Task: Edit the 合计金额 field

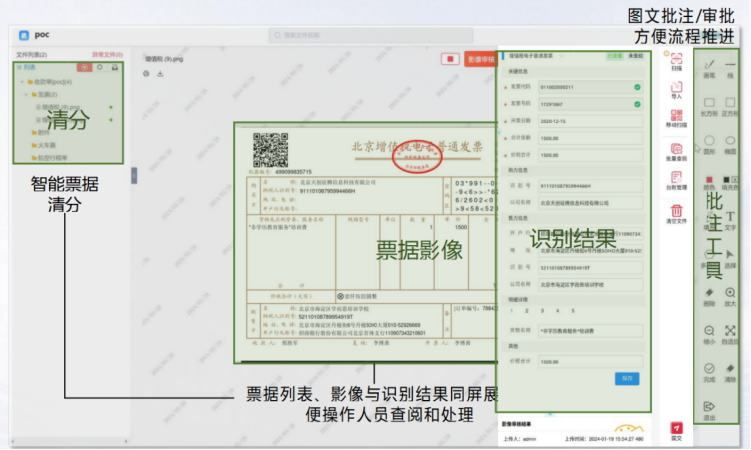Action: pyautogui.click(x=591, y=138)
